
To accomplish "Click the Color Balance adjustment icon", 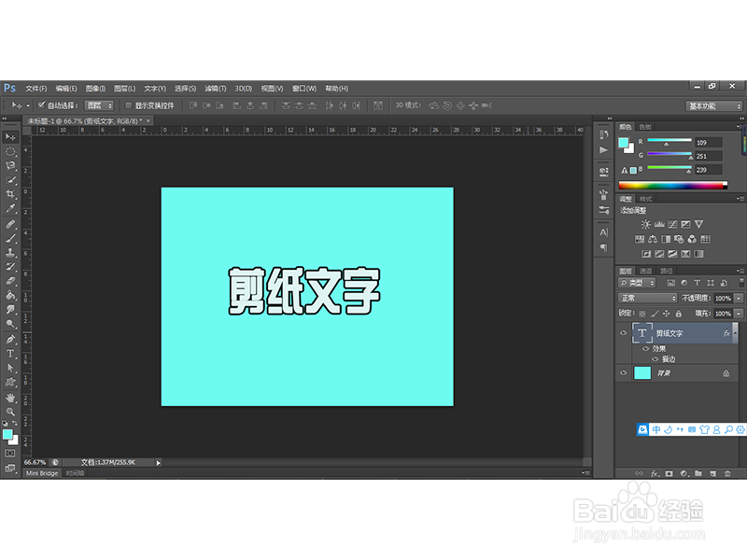I will (653, 239).
